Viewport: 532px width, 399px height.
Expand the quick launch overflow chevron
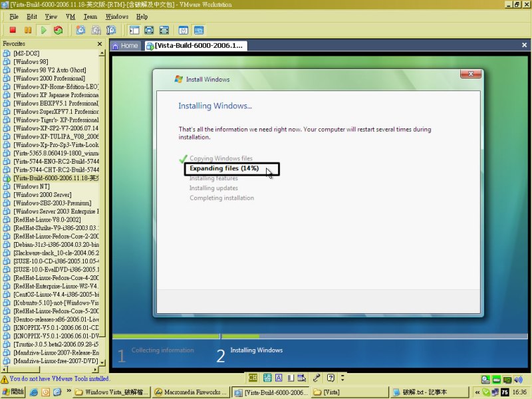click(68, 391)
